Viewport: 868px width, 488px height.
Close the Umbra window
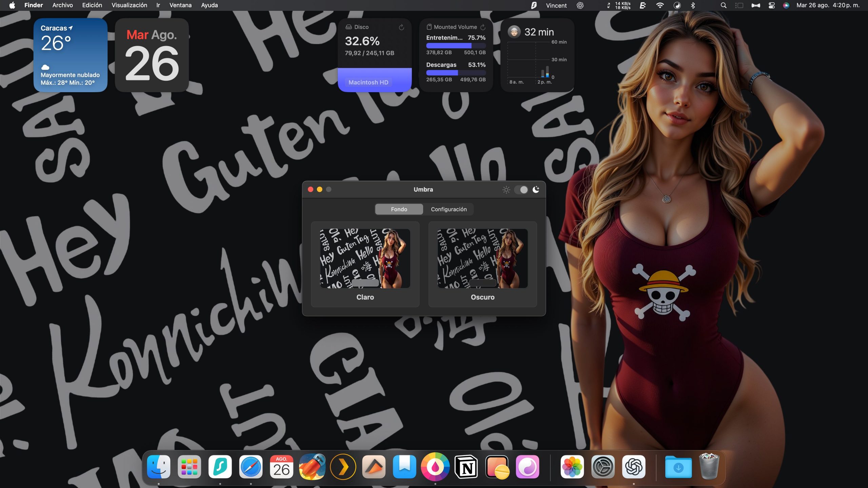[310, 189]
